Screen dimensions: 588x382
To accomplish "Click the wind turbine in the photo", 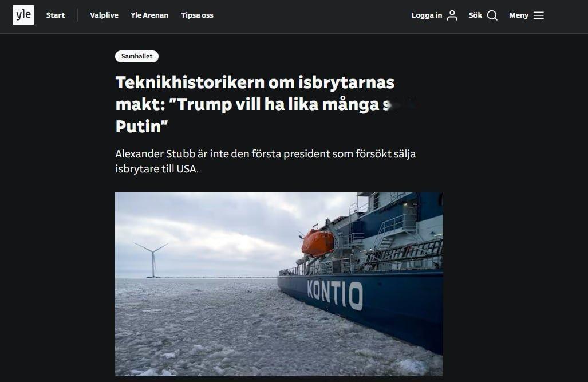I will pos(152,259).
